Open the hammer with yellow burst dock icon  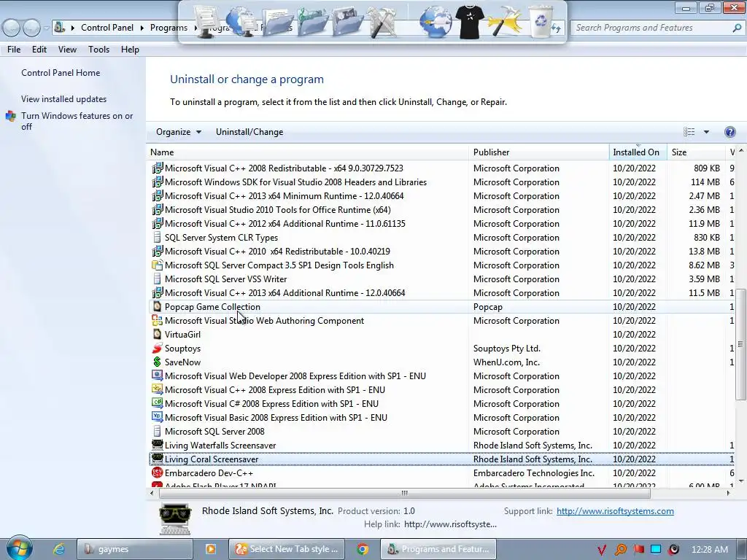(x=504, y=22)
